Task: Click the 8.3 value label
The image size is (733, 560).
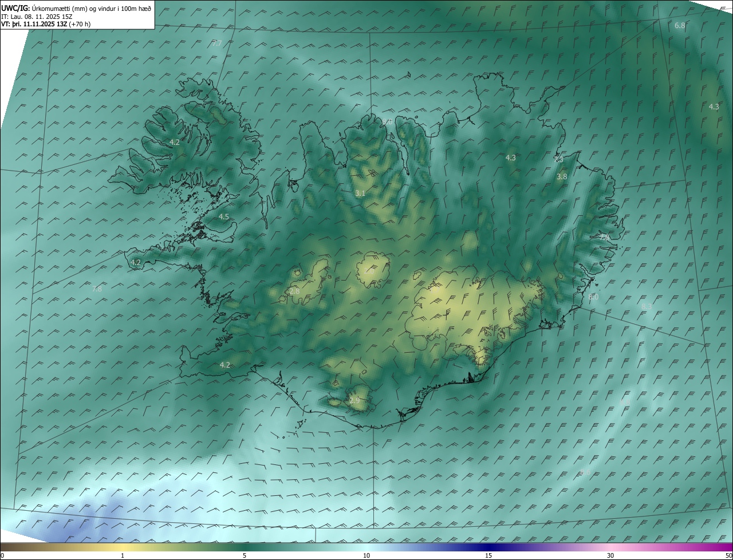Action: 647,307
